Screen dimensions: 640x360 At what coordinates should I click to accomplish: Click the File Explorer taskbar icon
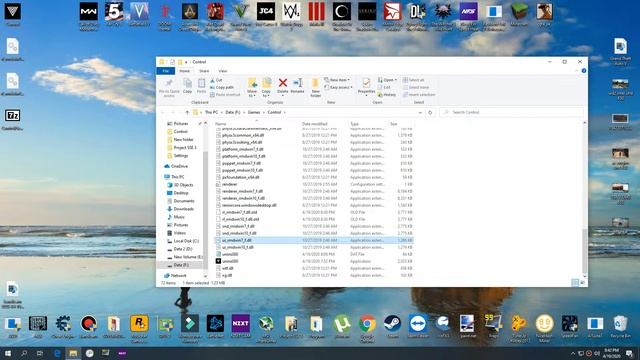coord(73,353)
